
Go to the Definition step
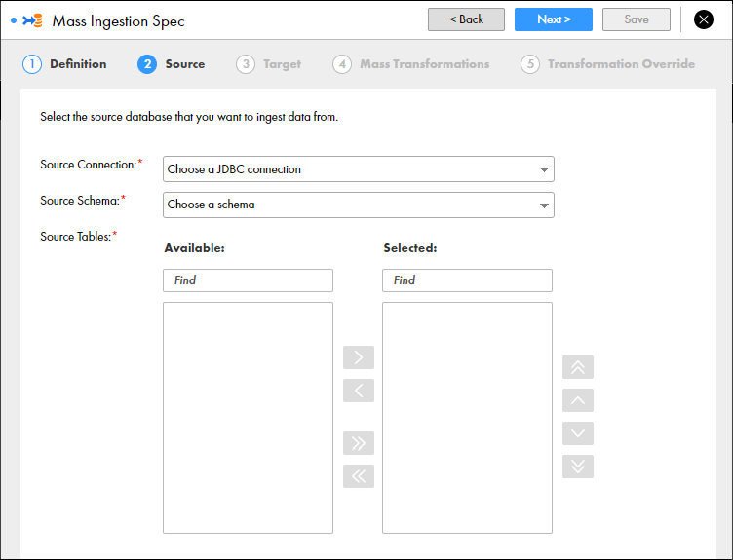pyautogui.click(x=64, y=64)
